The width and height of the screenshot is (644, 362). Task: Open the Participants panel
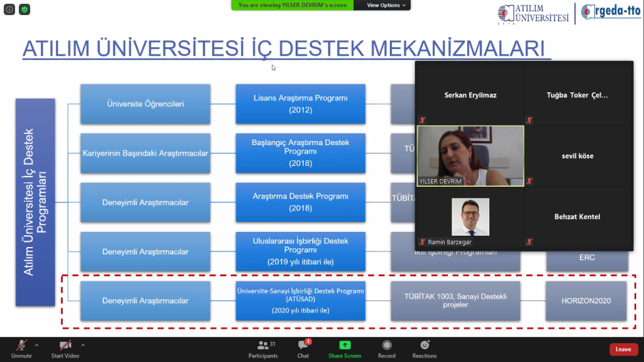(x=263, y=349)
